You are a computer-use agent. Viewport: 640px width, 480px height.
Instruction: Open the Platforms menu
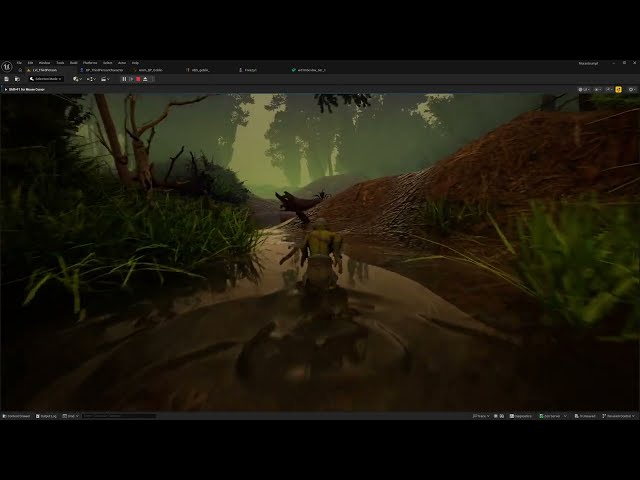point(90,63)
